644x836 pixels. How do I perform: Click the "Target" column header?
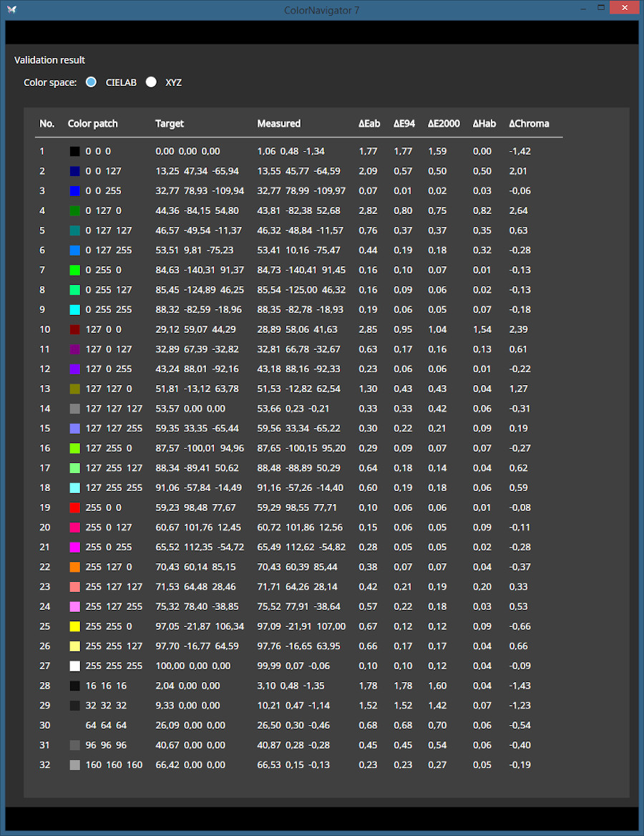pos(170,124)
